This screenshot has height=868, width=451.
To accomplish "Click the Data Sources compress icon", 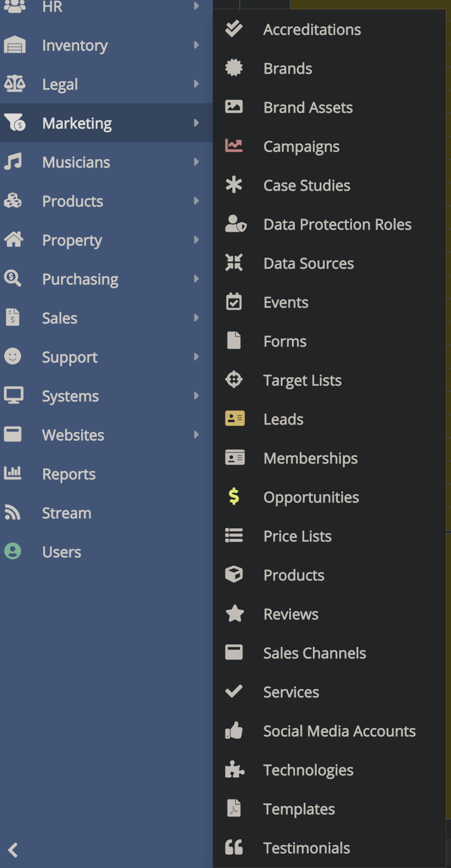I will click(x=234, y=263).
